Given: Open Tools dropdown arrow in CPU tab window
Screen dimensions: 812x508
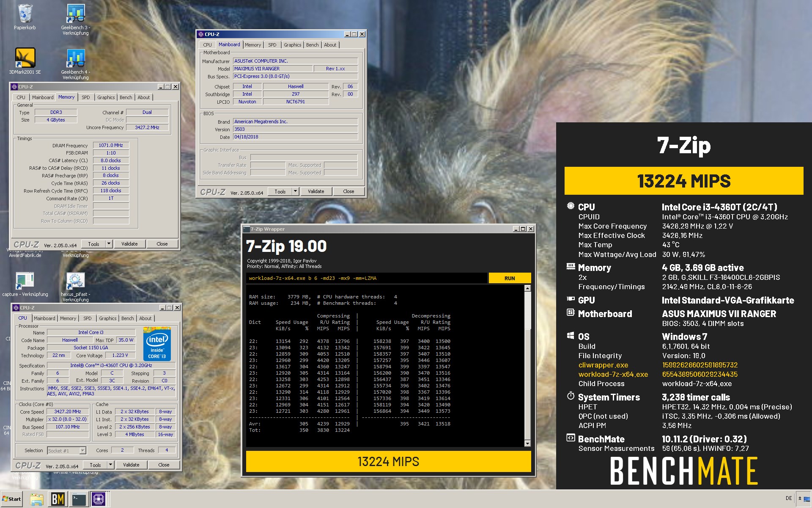Looking at the screenshot, I should click(x=110, y=465).
